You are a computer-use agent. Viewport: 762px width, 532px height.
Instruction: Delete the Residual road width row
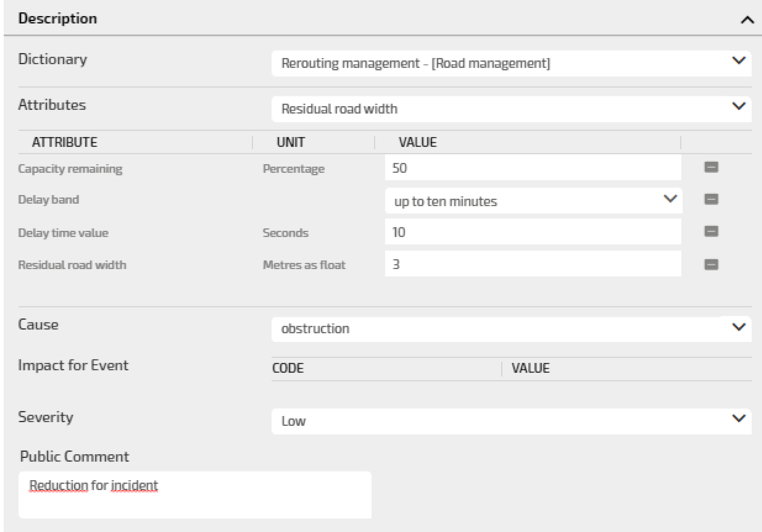pos(711,264)
